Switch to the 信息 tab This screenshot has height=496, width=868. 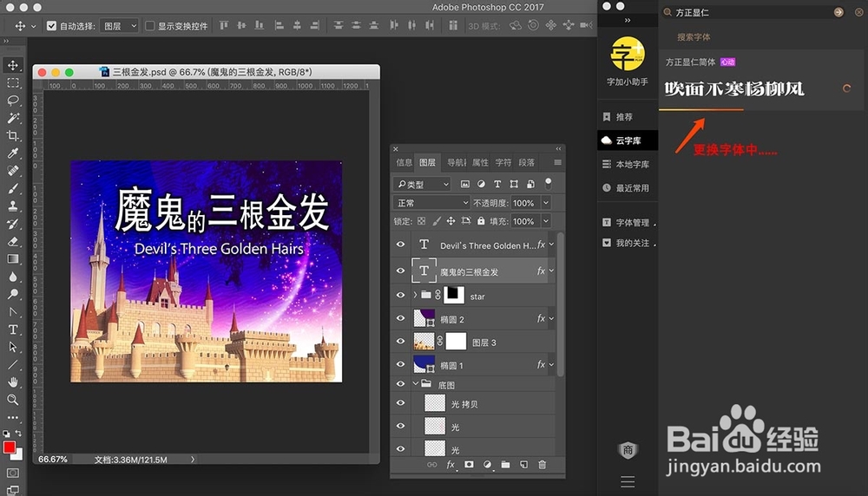click(404, 162)
